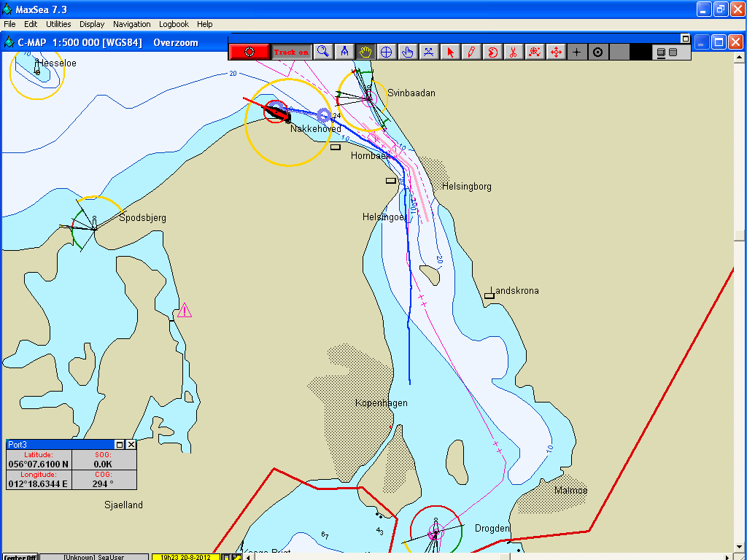The height and width of the screenshot is (560, 747).
Task: Select the red eraser pac-man tool
Action: 492,52
